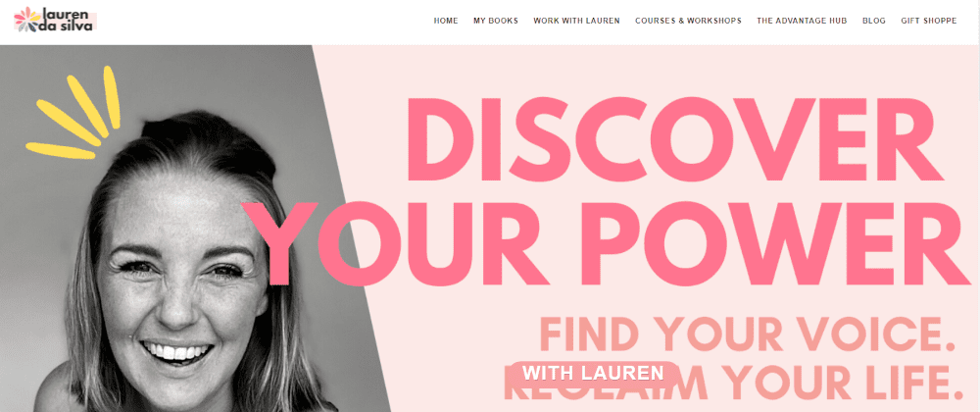Click the YOUR POWER headline line
Image resolution: width=980 pixels, height=412 pixels.
tap(605, 244)
